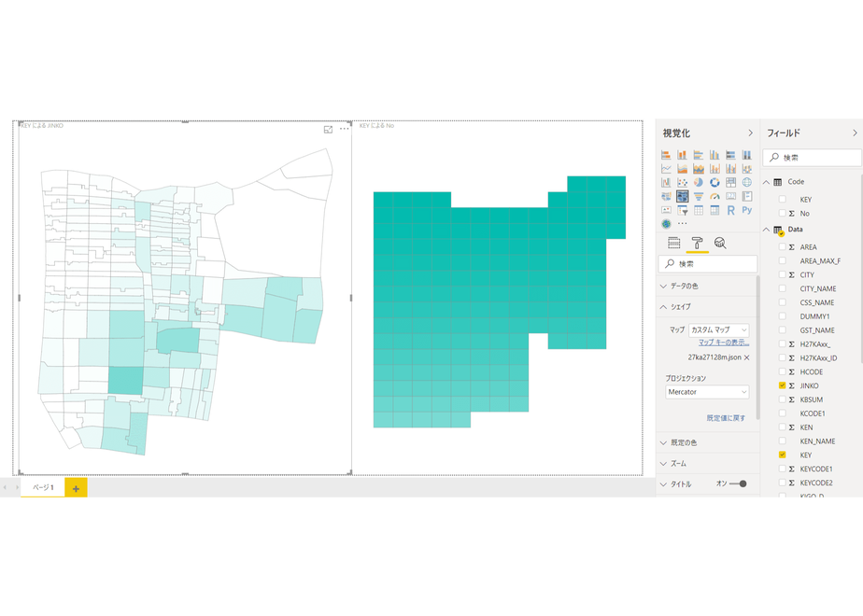Remove the 27ka27128m.json map file
The image size is (863, 616).
[747, 357]
